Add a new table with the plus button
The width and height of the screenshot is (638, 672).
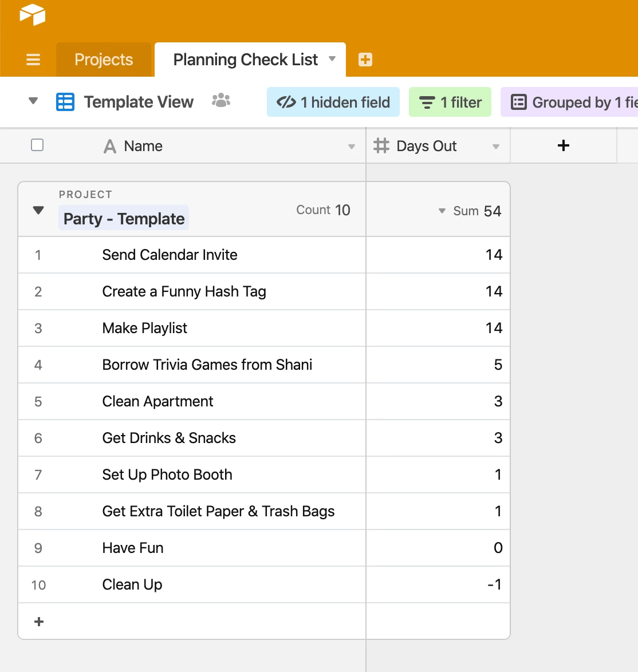[x=365, y=59]
